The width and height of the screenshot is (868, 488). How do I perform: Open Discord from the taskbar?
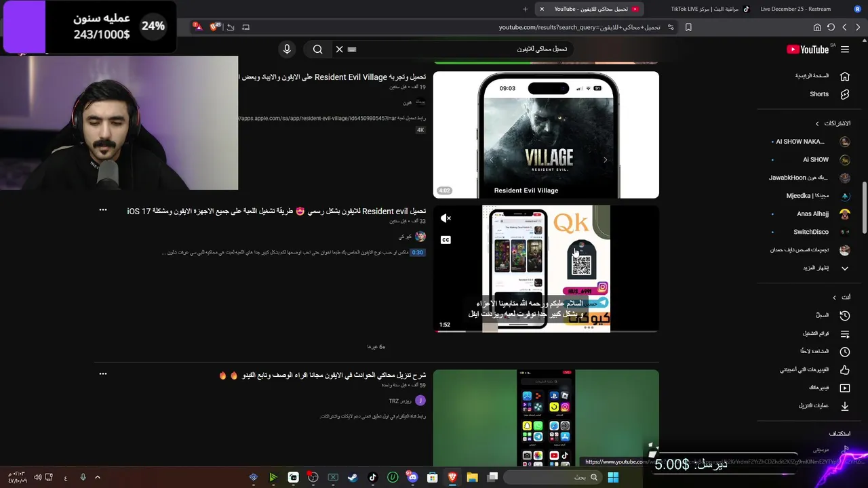point(412,477)
